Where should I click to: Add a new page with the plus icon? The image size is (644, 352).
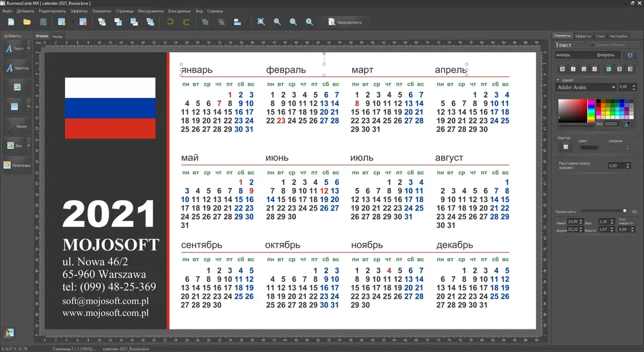62,22
